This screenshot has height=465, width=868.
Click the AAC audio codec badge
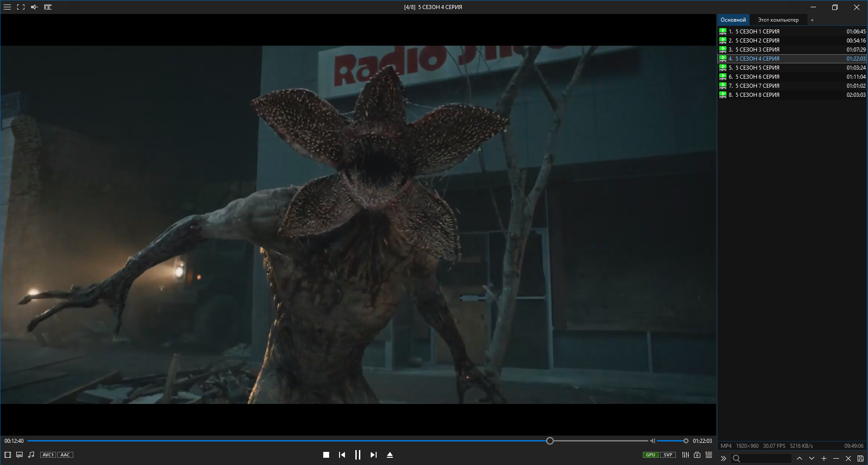click(65, 455)
